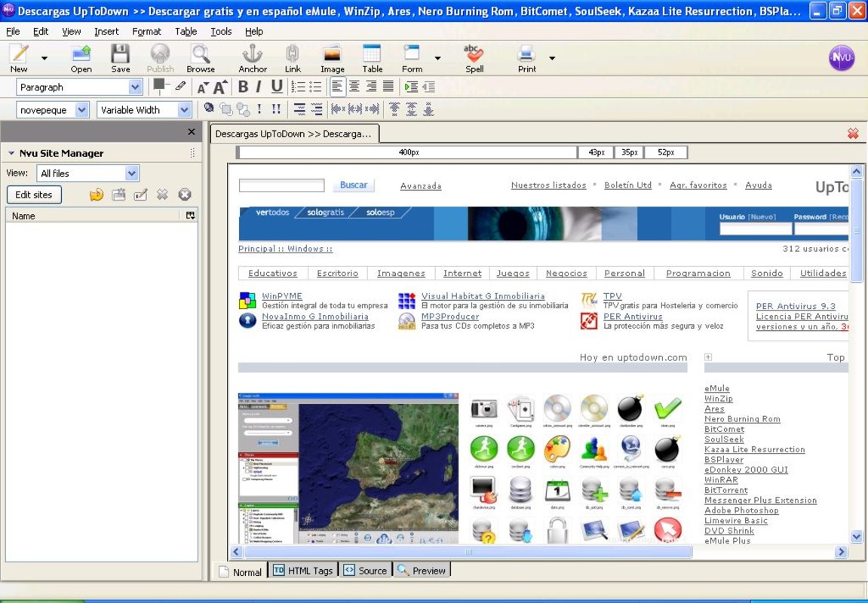868x603 pixels.
Task: Enable right text alignment
Action: click(372, 87)
